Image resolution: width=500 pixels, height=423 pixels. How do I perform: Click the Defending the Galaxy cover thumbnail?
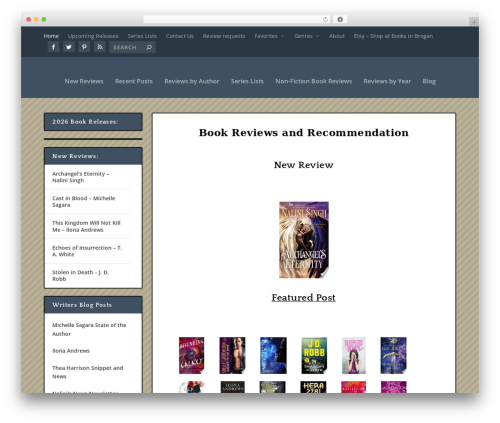click(192, 355)
